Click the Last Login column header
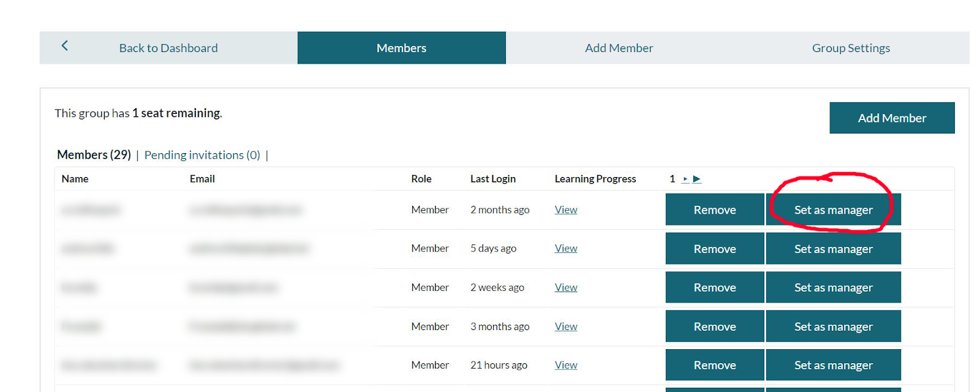 click(493, 179)
